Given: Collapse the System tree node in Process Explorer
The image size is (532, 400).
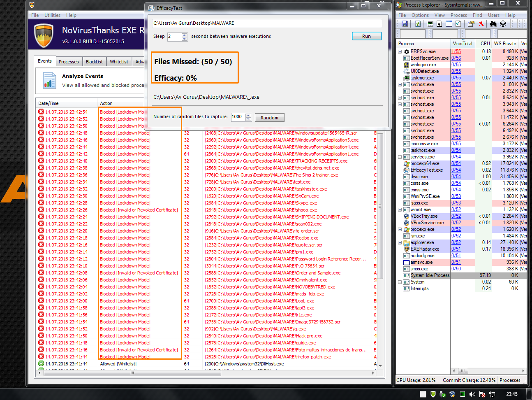Looking at the screenshot, I should 400,282.
